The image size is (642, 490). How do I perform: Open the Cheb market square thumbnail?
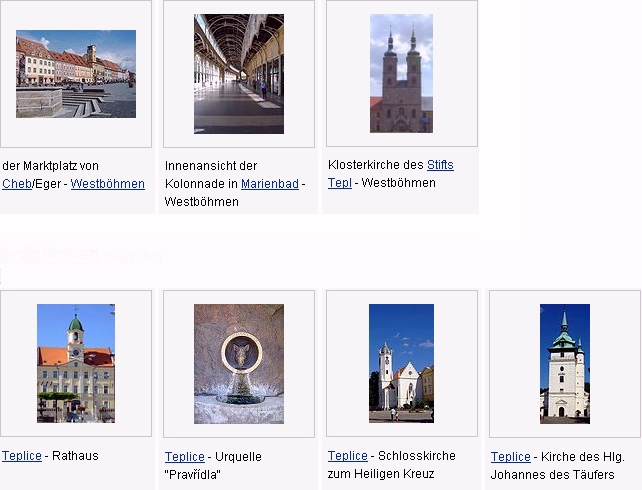click(76, 74)
